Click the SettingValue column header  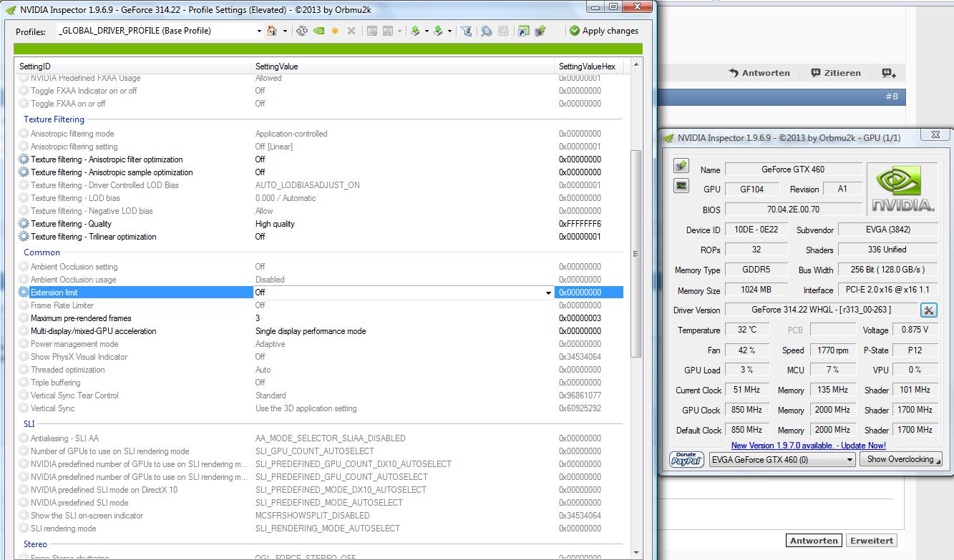pos(403,67)
